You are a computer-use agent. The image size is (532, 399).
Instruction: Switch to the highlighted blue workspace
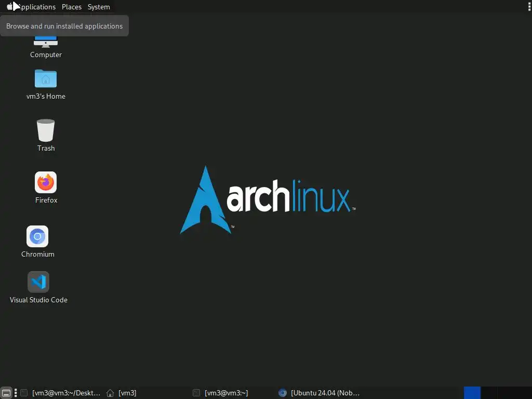472,393
